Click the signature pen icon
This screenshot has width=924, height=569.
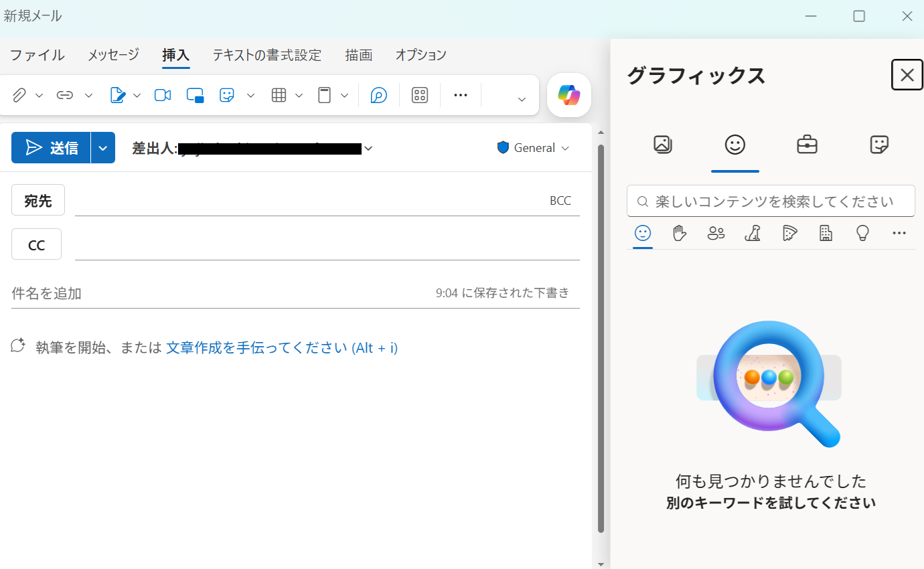(x=118, y=95)
